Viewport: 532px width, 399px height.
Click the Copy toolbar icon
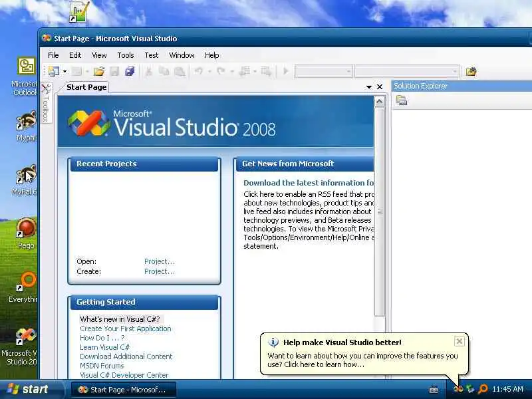pos(164,71)
